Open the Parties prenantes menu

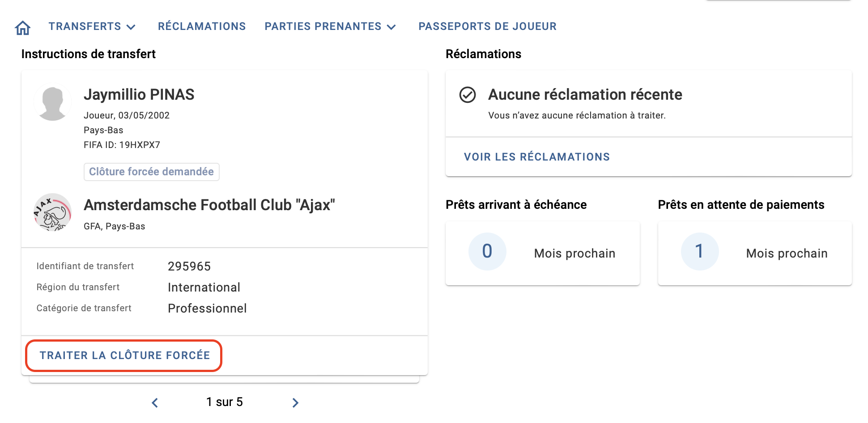click(x=331, y=26)
